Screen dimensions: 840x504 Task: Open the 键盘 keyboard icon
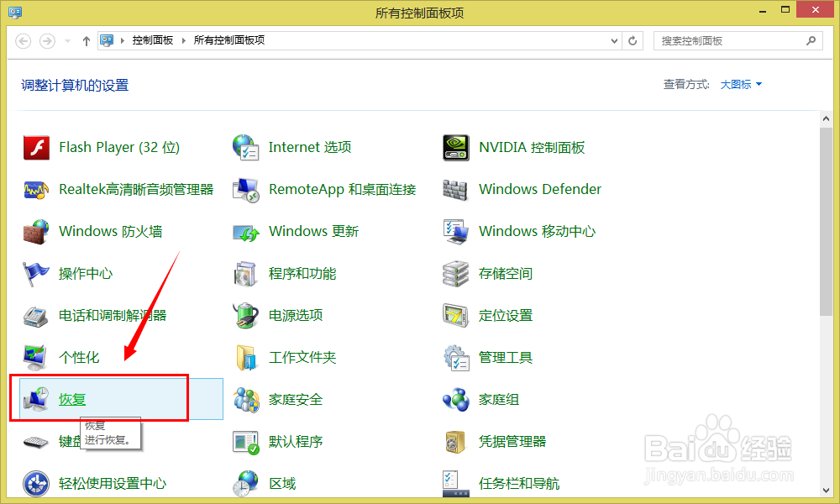[x=36, y=442]
